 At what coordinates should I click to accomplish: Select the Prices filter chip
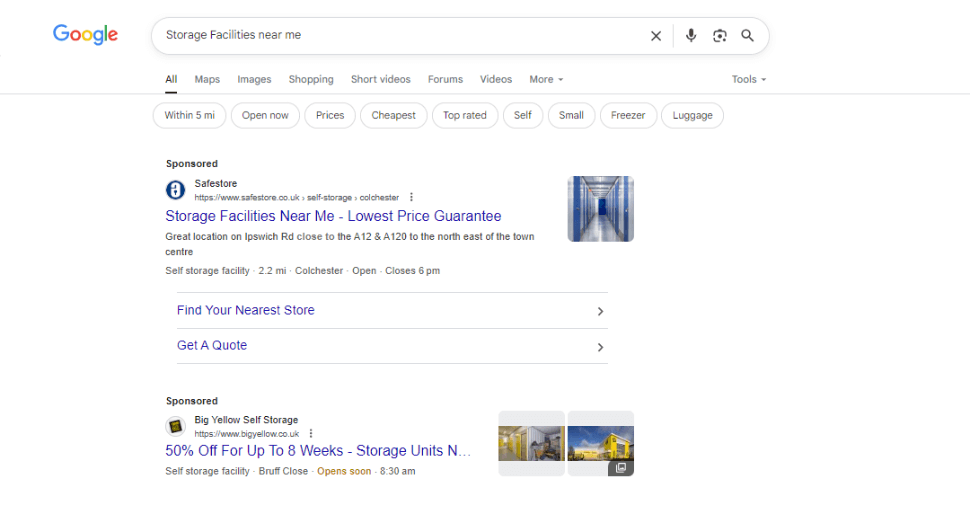tap(330, 116)
